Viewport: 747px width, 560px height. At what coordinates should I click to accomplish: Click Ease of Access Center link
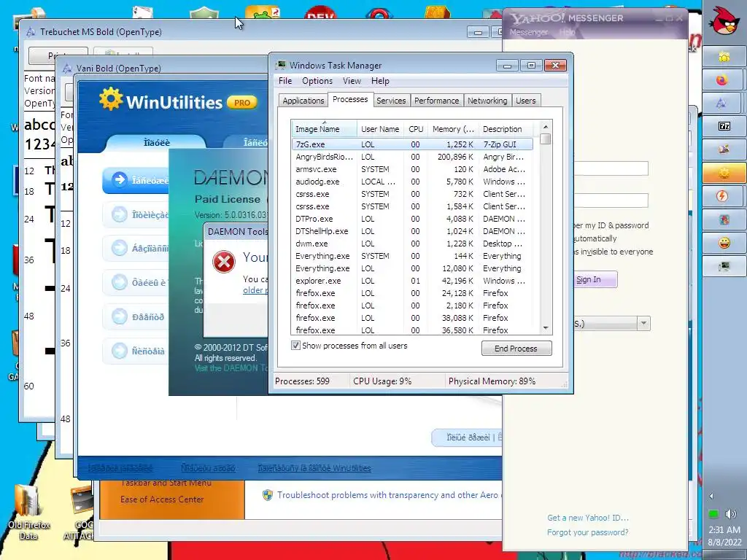(x=162, y=499)
